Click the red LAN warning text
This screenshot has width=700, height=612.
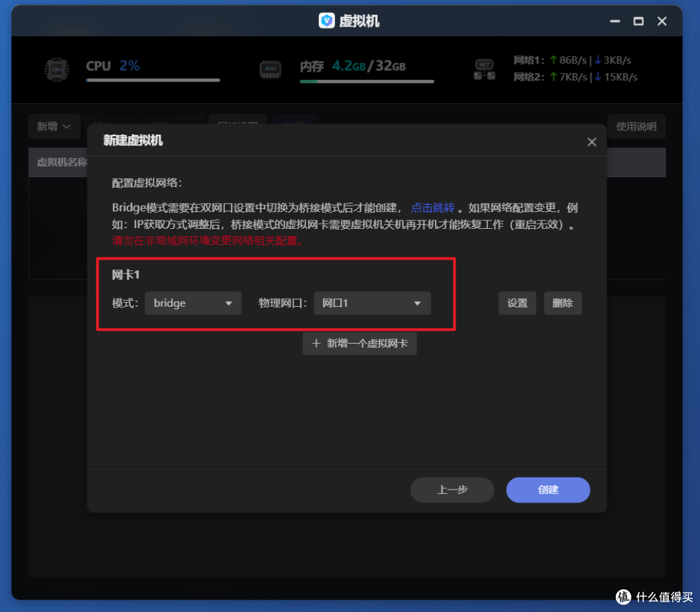coord(208,241)
